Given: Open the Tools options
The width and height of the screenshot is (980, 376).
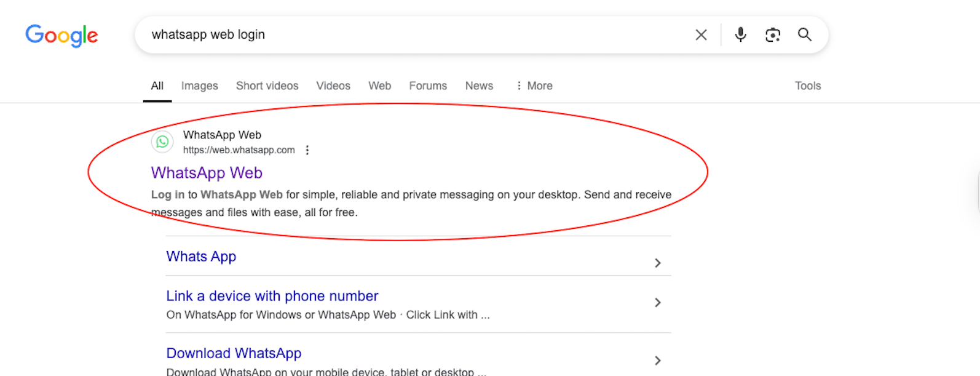Looking at the screenshot, I should pos(808,86).
